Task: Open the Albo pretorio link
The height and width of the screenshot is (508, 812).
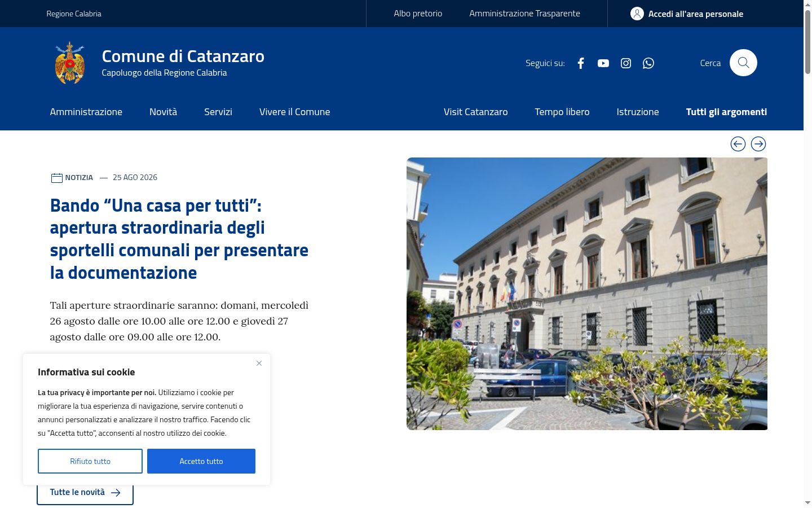Action: (x=418, y=14)
